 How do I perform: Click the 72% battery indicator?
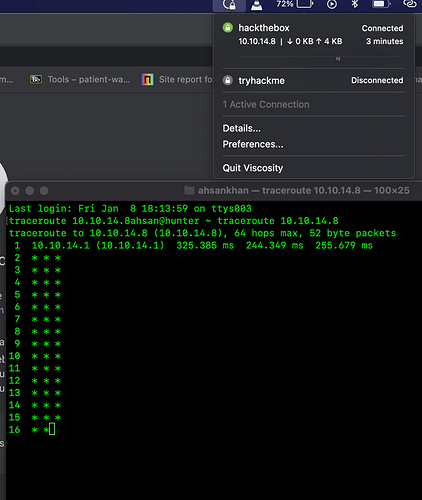[x=295, y=4]
